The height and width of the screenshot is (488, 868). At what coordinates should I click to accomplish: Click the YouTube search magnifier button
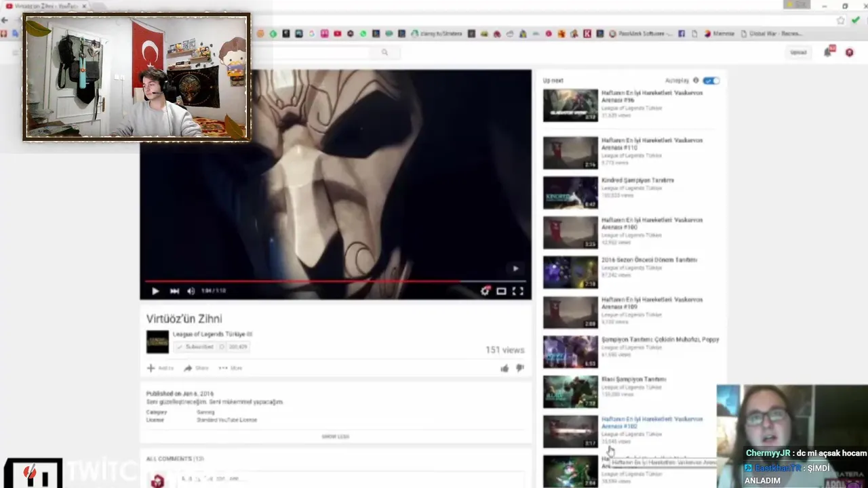pyautogui.click(x=384, y=52)
